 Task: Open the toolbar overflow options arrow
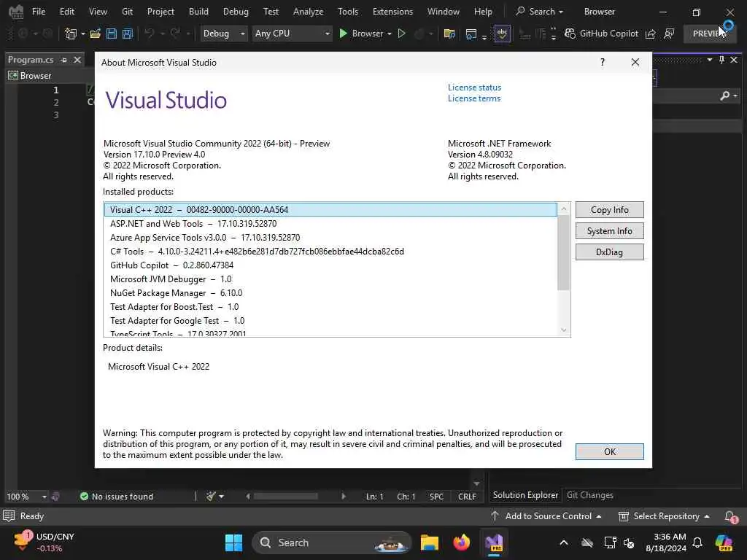(x=553, y=34)
